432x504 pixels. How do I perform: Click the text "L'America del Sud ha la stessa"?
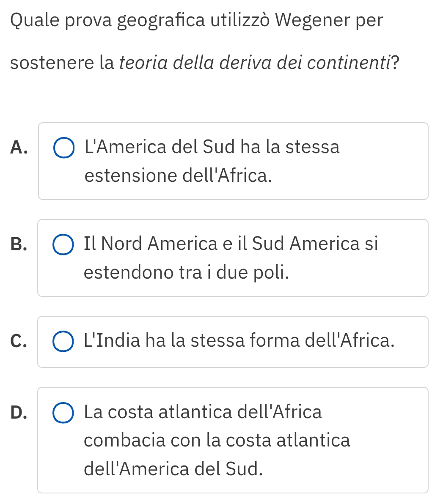pyautogui.click(x=212, y=148)
